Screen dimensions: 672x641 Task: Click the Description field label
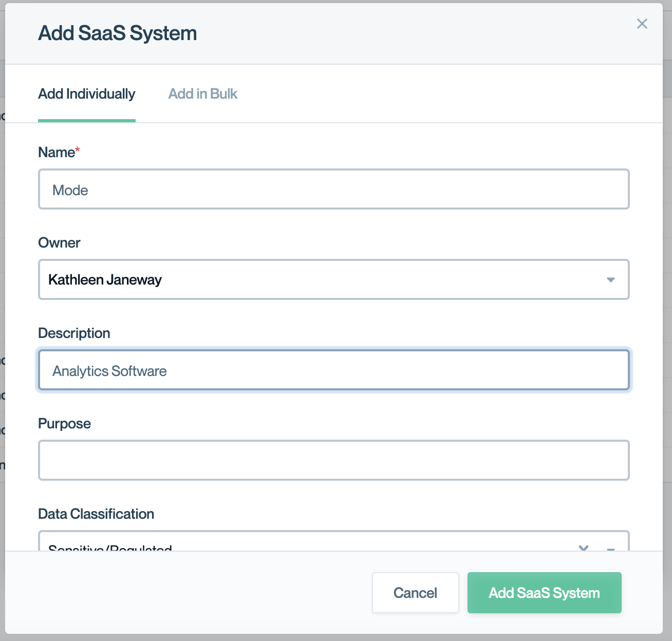pyautogui.click(x=74, y=333)
